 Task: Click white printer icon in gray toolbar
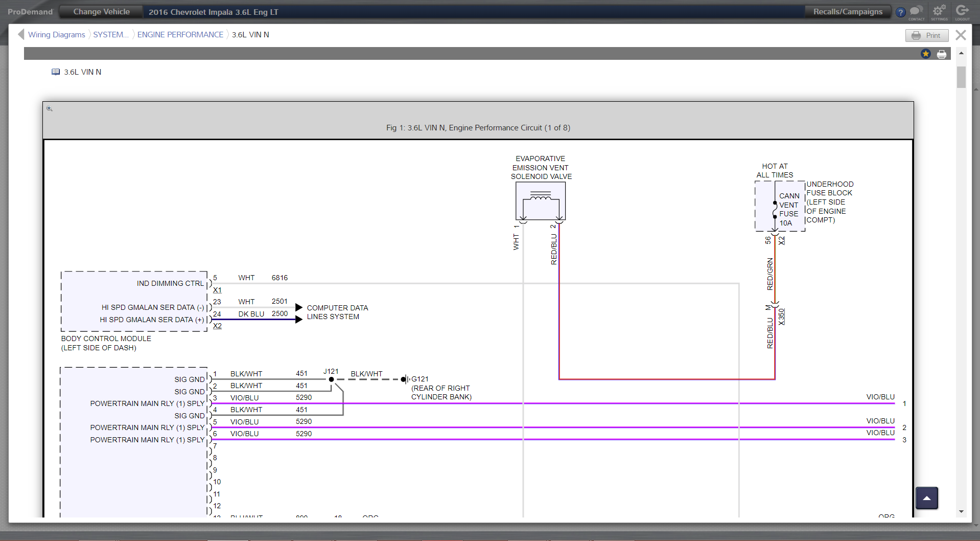(942, 54)
